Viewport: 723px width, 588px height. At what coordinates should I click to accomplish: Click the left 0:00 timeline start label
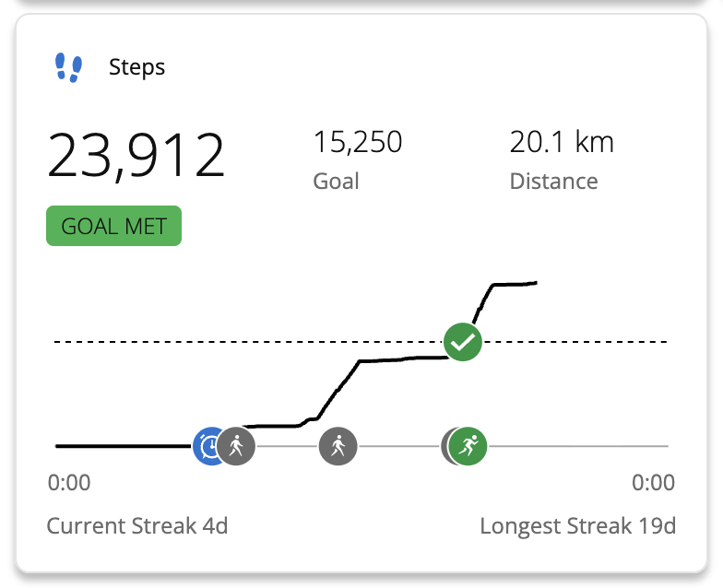click(69, 483)
